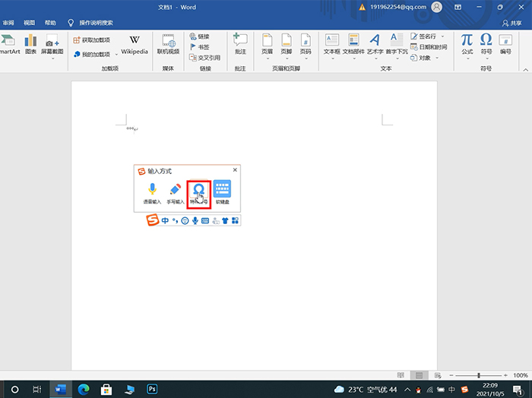The image size is (532, 398).
Task: Insert an online video (联机视频)
Action: 168,44
